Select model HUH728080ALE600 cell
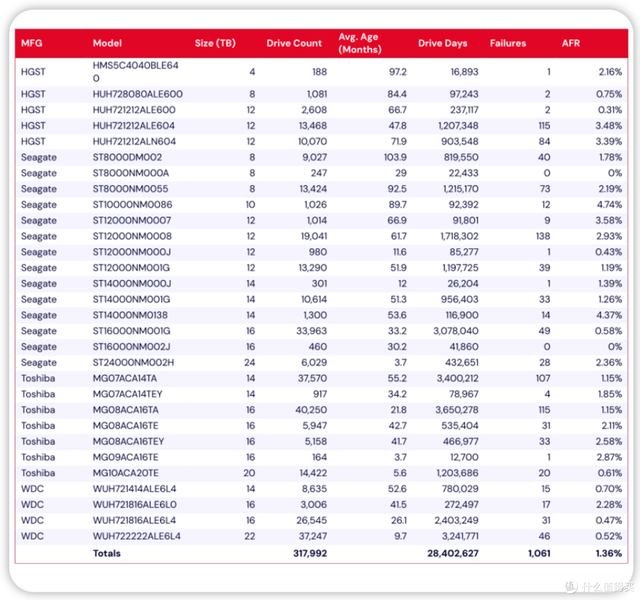Screen dimensions: 640x600 coord(138,94)
